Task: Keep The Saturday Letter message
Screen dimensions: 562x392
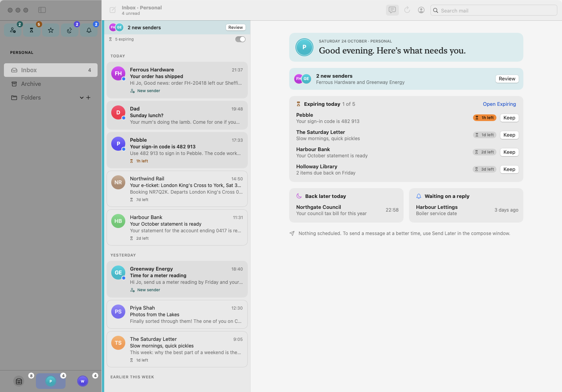Action: coord(509,135)
